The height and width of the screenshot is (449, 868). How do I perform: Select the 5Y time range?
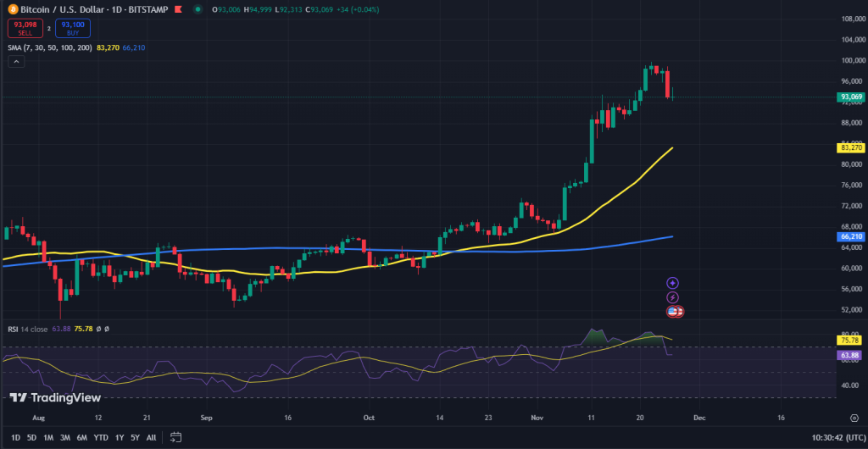tap(135, 437)
